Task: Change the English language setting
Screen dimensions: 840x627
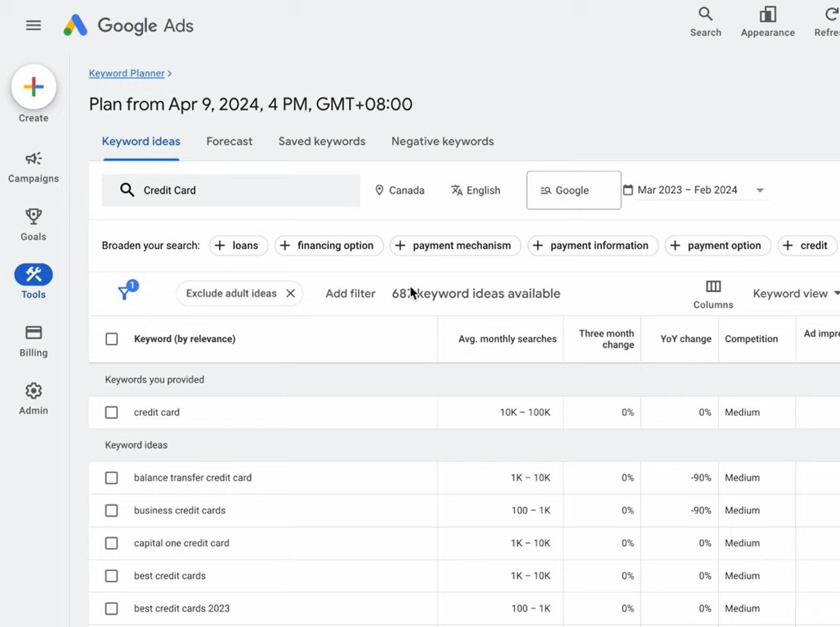Action: (476, 190)
